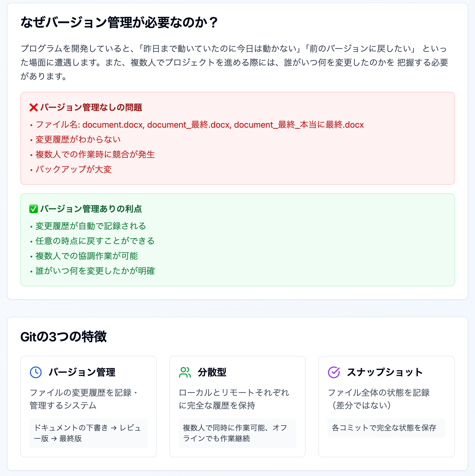Select the 複数人での作業時に競合が発生 bullet
Image resolution: width=475 pixels, height=476 pixels.
click(95, 154)
